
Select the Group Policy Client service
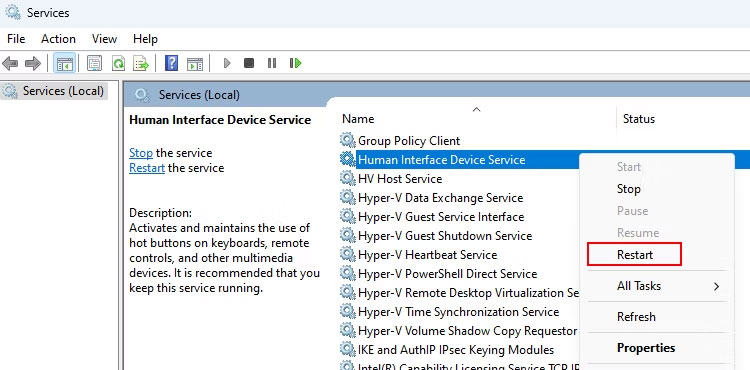(x=408, y=141)
